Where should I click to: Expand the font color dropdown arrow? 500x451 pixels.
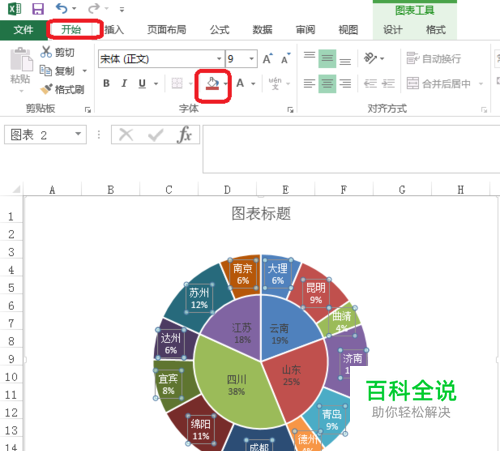[x=253, y=84]
